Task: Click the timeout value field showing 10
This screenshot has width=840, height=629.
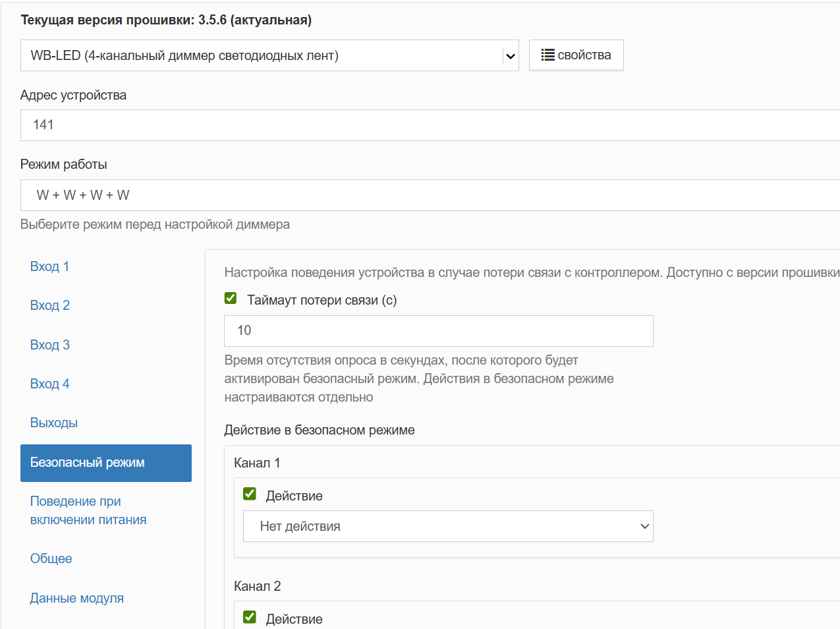Action: tap(439, 331)
